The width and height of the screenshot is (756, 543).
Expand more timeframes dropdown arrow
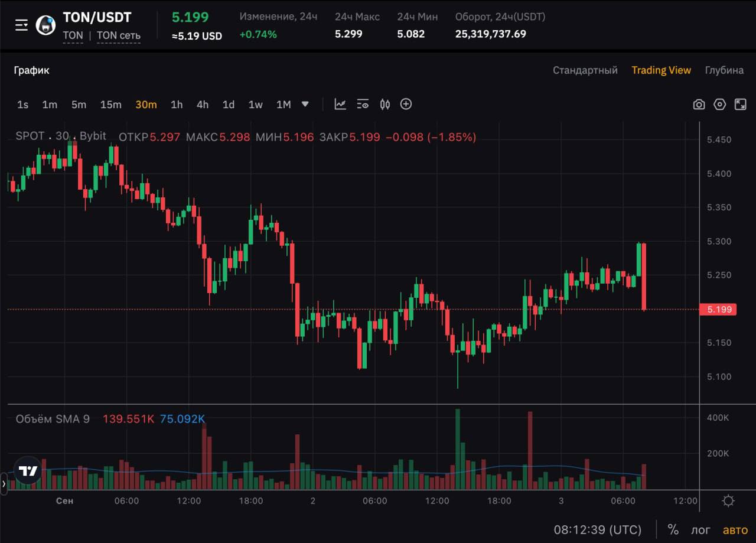(x=305, y=105)
